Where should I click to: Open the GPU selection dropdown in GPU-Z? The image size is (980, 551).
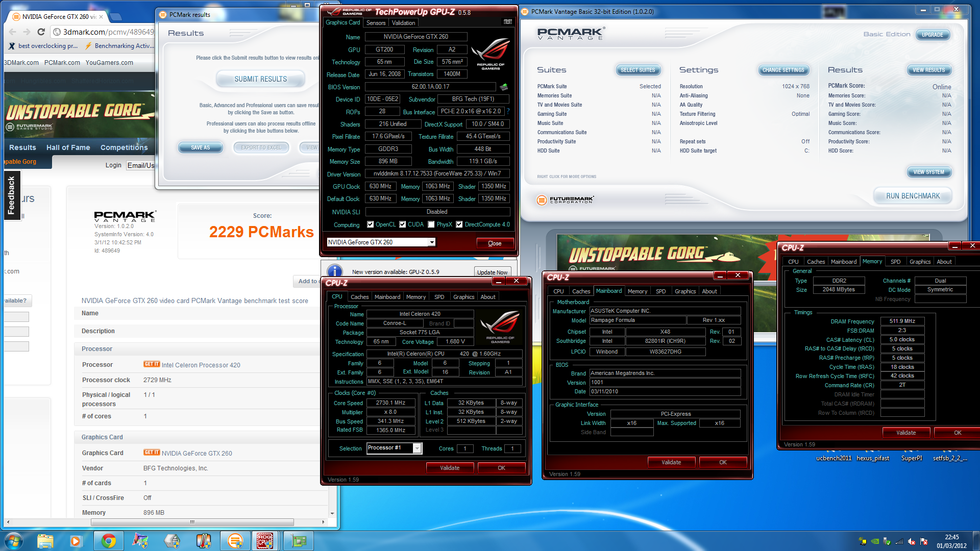click(x=432, y=242)
